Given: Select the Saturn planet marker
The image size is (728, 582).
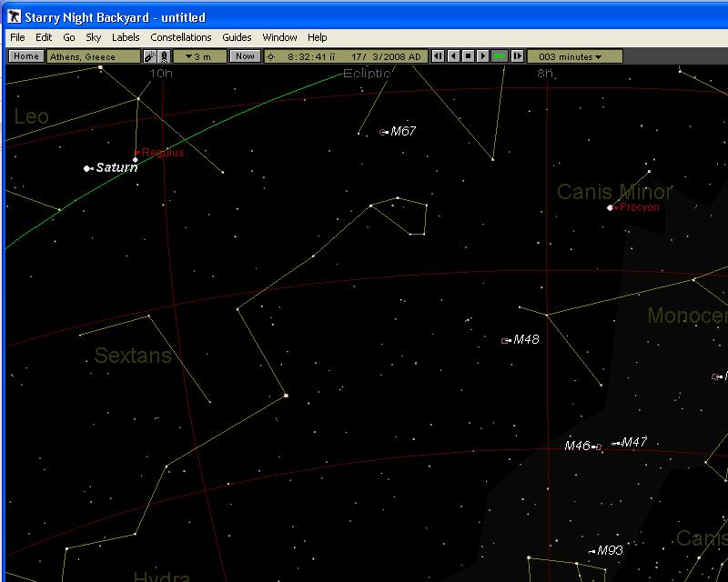Looking at the screenshot, I should tap(87, 168).
